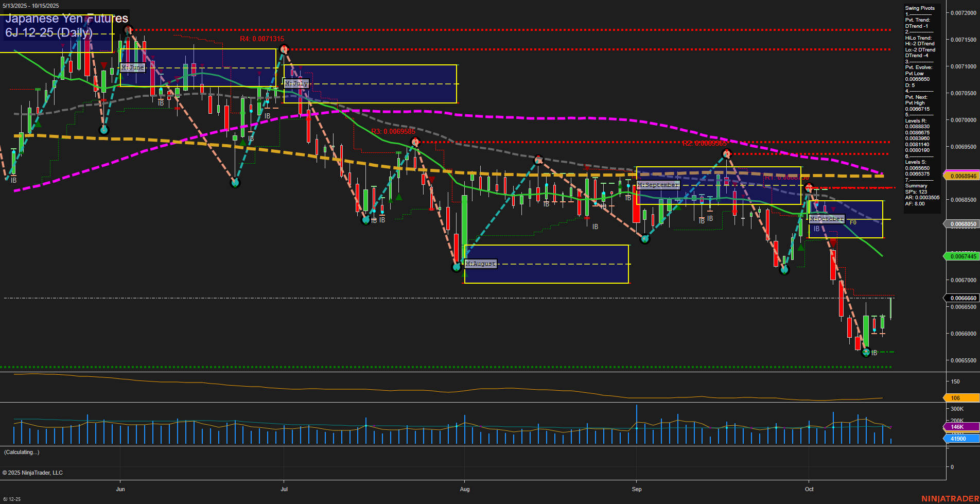
Task: Click the blue 41900 value marker
Action: 959,439
